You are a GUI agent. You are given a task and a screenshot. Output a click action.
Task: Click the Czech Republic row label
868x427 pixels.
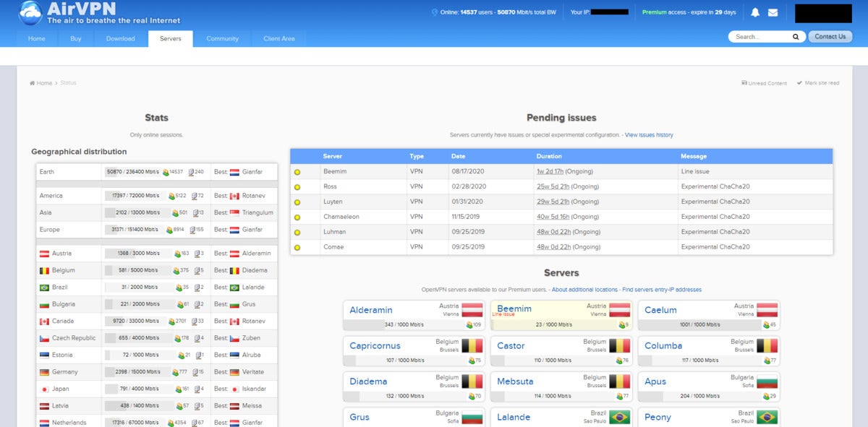pos(74,338)
